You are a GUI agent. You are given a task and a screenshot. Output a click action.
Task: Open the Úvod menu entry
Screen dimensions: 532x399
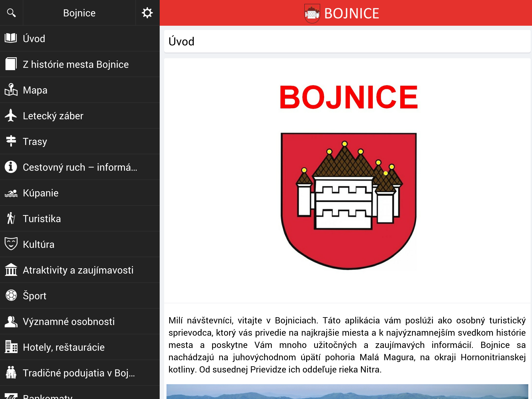[80, 38]
